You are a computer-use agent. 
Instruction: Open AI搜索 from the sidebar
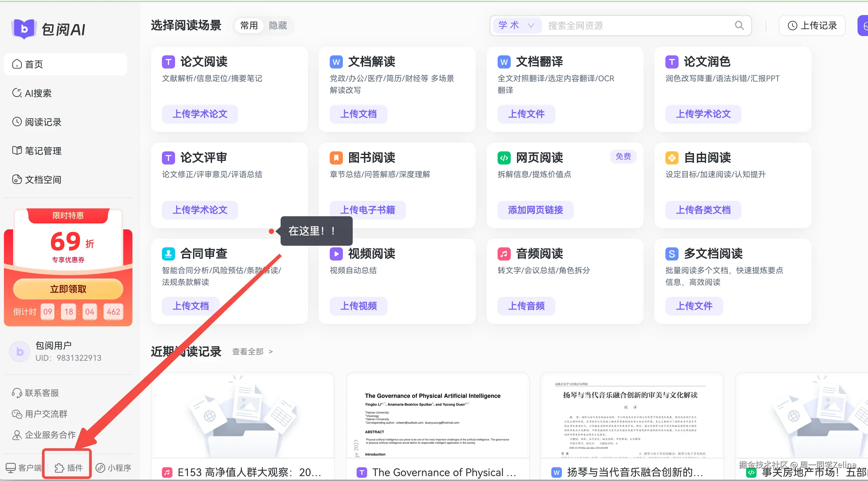[x=38, y=93]
